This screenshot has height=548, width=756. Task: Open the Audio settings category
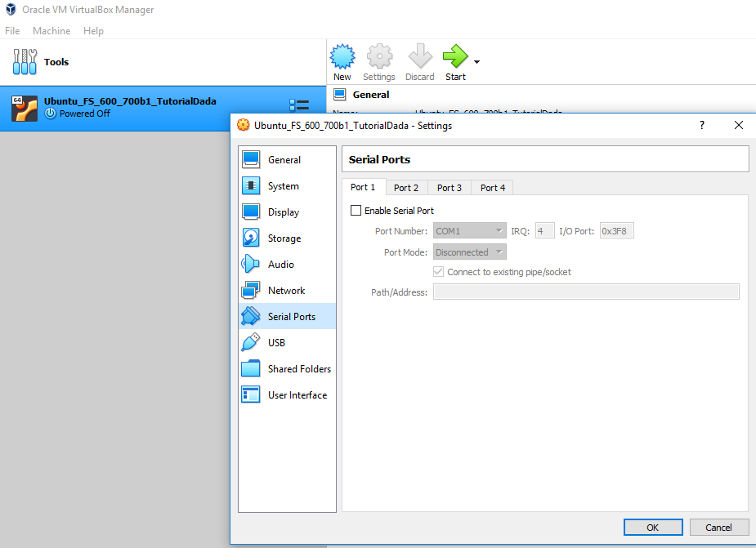point(280,265)
